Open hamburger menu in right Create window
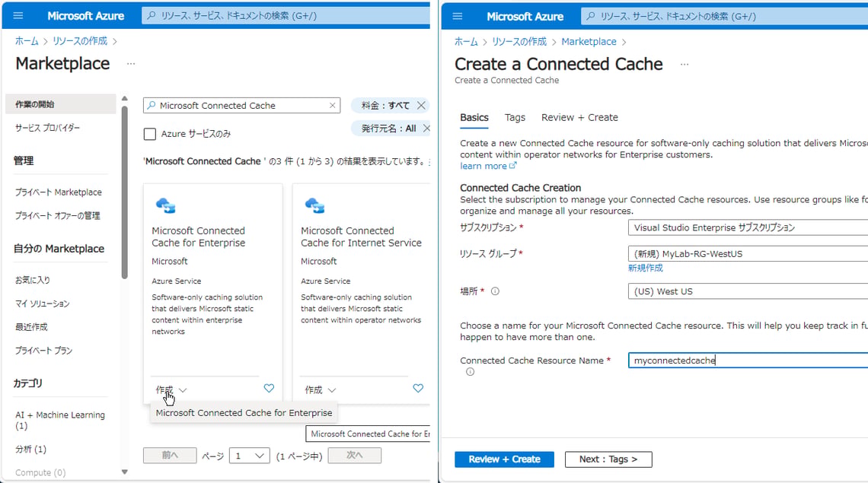This screenshot has height=483, width=868. pyautogui.click(x=458, y=16)
